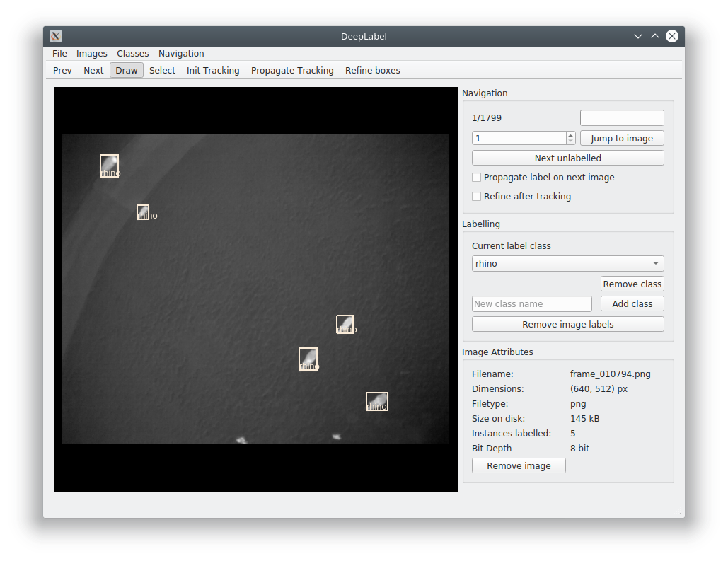Click Init Tracking in toolbar
728x561 pixels.
pos(213,71)
